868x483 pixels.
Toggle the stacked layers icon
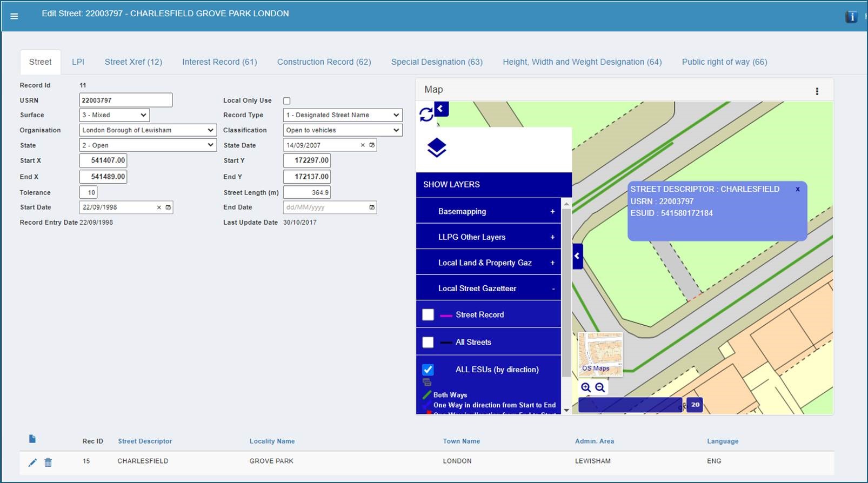(x=437, y=147)
